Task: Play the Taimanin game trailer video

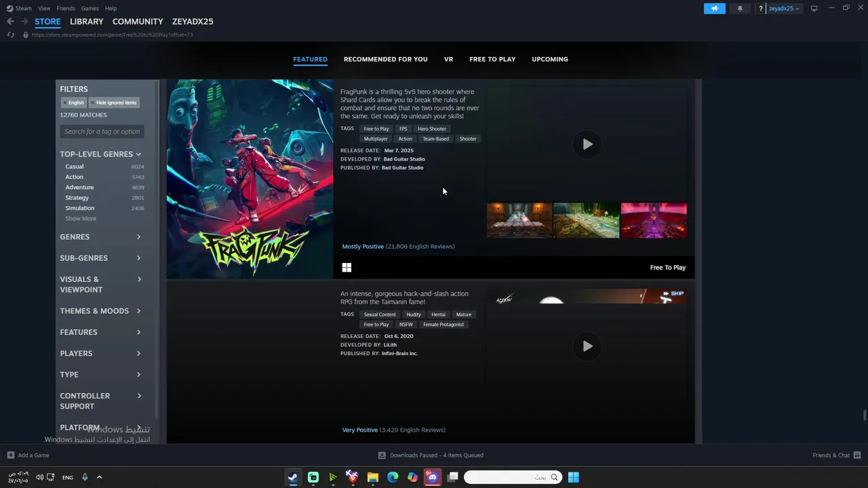Action: 587,346
